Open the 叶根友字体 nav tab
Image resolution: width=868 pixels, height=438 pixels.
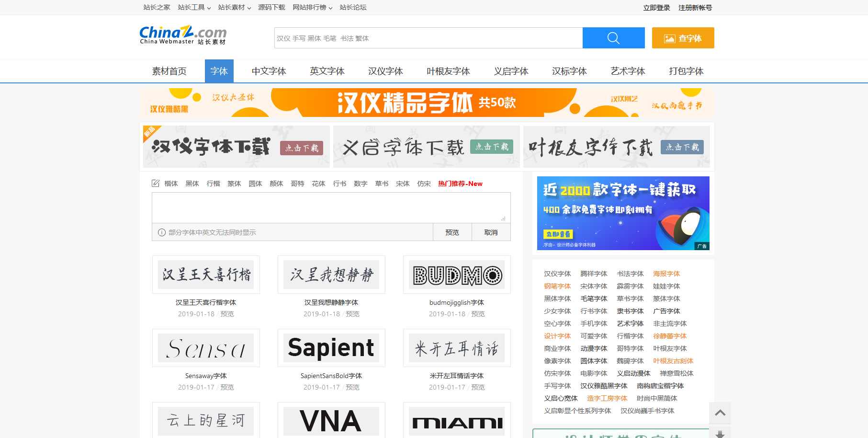[x=449, y=71]
